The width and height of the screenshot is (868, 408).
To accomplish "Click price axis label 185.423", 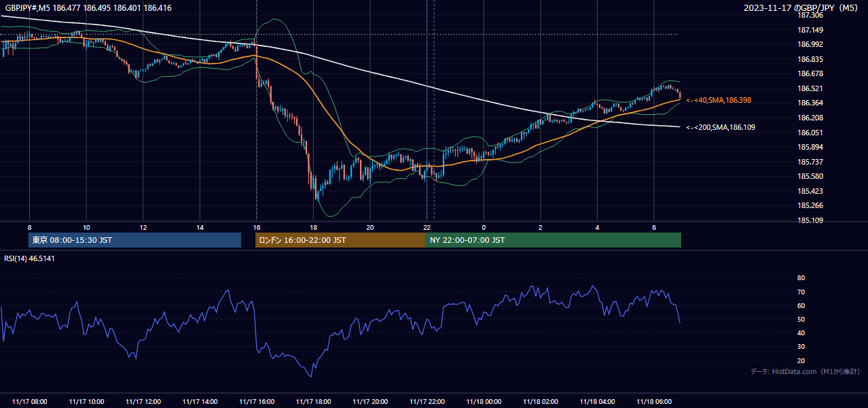I will click(810, 191).
